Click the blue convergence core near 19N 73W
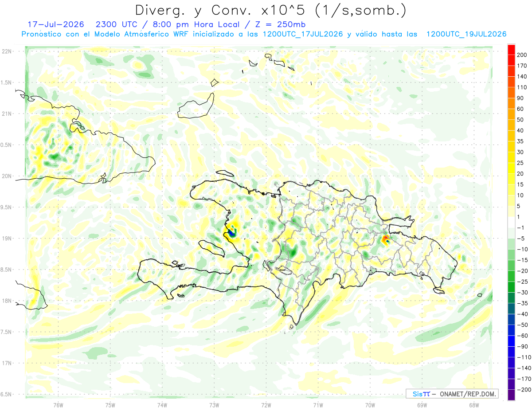532x411 pixels. [232, 232]
